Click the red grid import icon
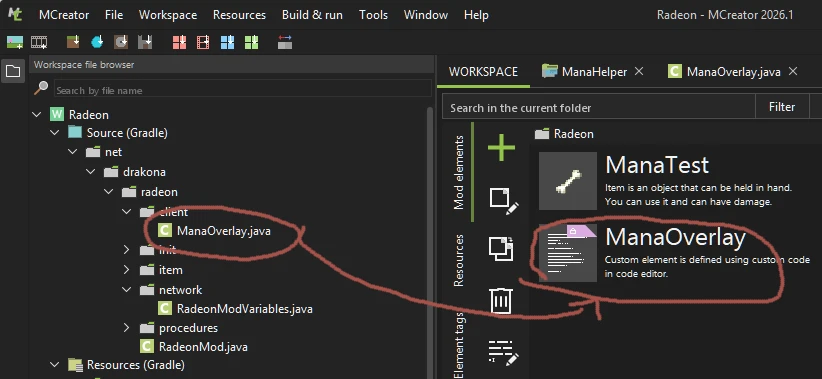 (179, 42)
